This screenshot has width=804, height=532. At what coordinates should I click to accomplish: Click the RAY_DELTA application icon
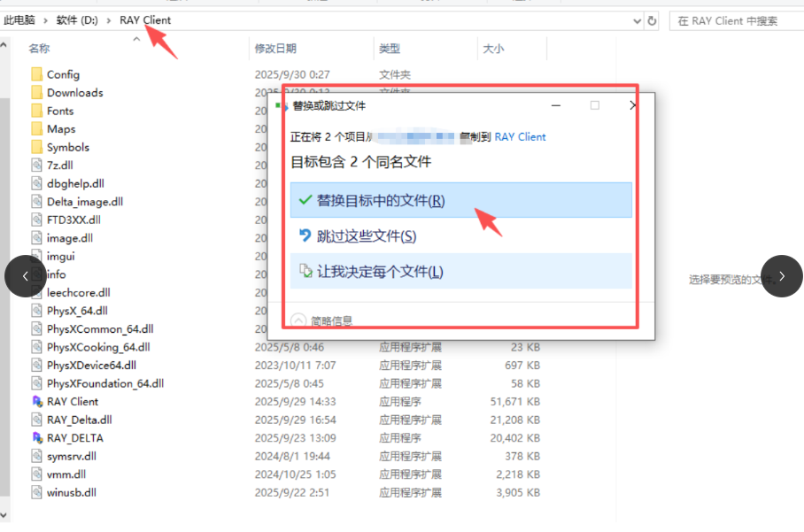pyautogui.click(x=36, y=438)
